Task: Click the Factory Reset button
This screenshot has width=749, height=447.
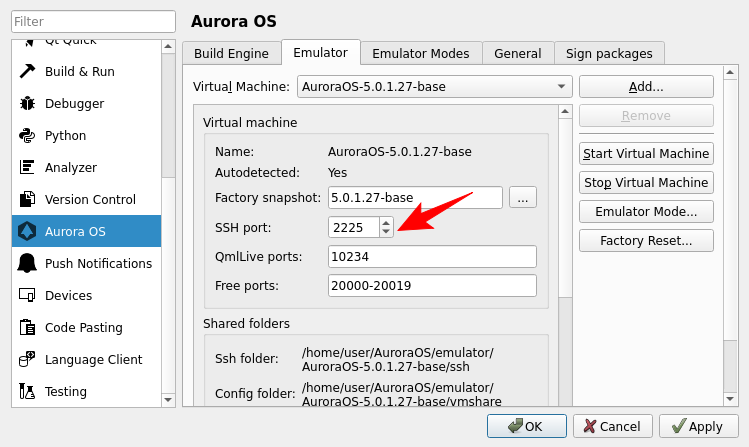Action: [646, 241]
